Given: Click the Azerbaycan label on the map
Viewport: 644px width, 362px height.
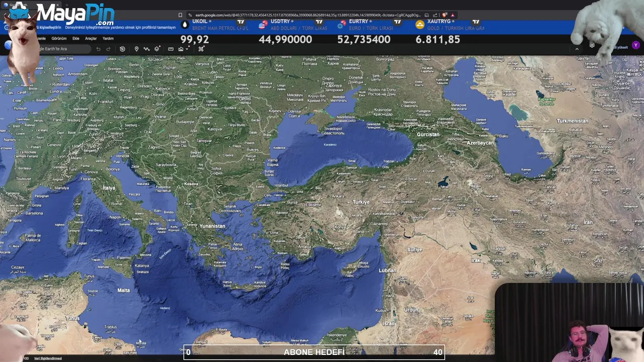Looking at the screenshot, I should pos(480,143).
